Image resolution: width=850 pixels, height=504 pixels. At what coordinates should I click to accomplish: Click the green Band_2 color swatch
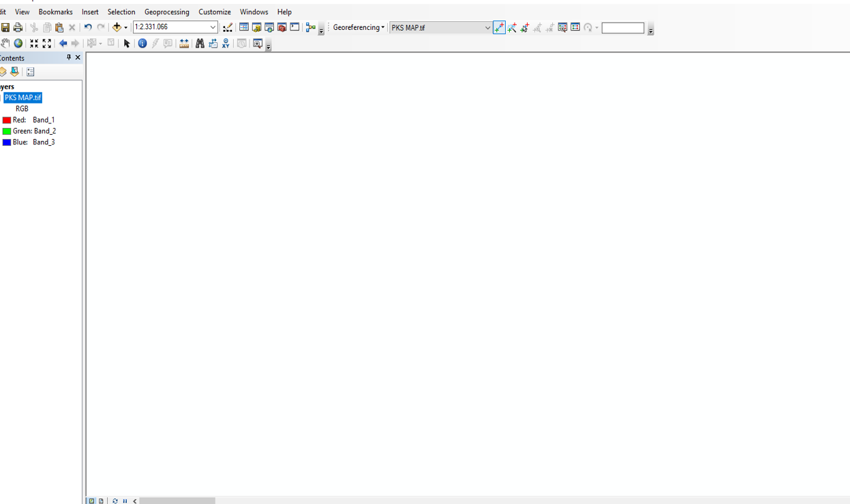[7, 131]
